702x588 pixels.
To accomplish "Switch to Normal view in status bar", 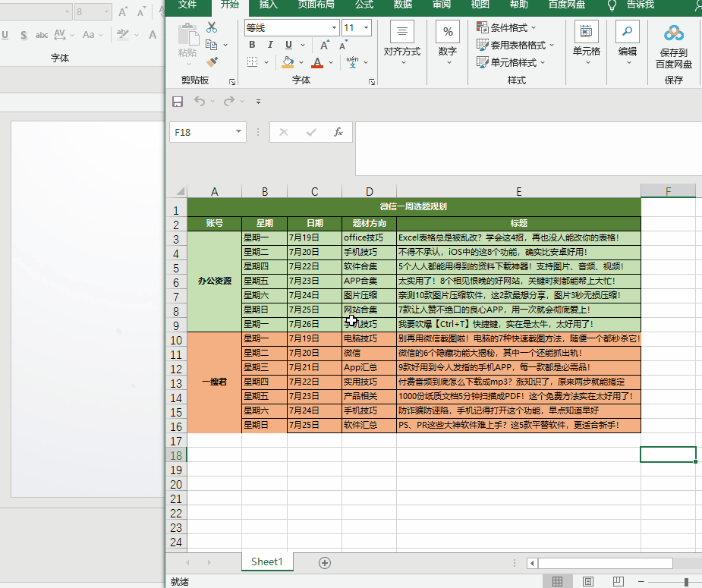I will 557,581.
